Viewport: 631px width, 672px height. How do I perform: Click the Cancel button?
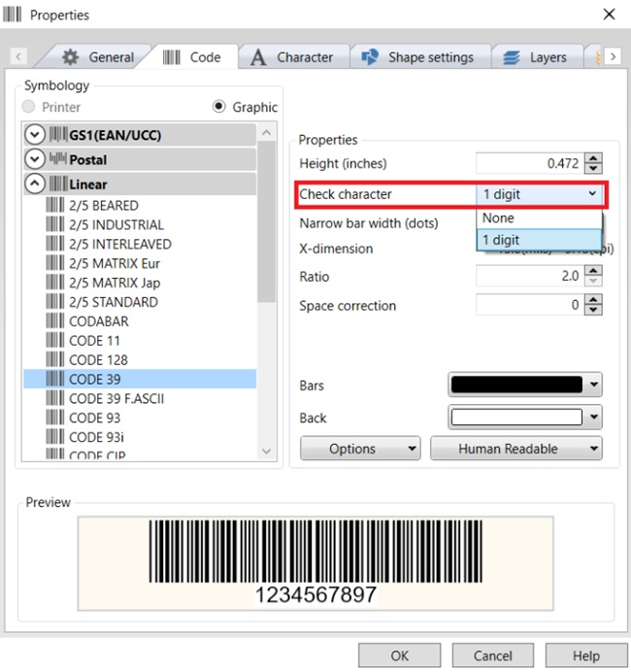pos(492,655)
